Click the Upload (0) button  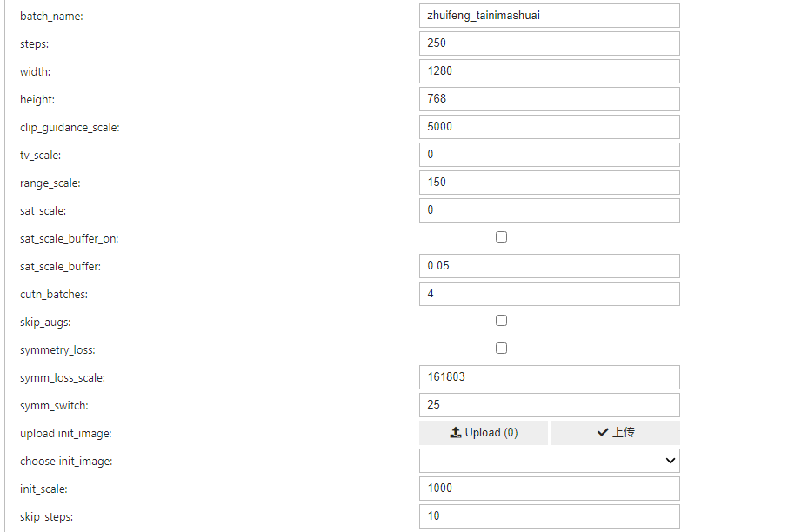[484, 432]
